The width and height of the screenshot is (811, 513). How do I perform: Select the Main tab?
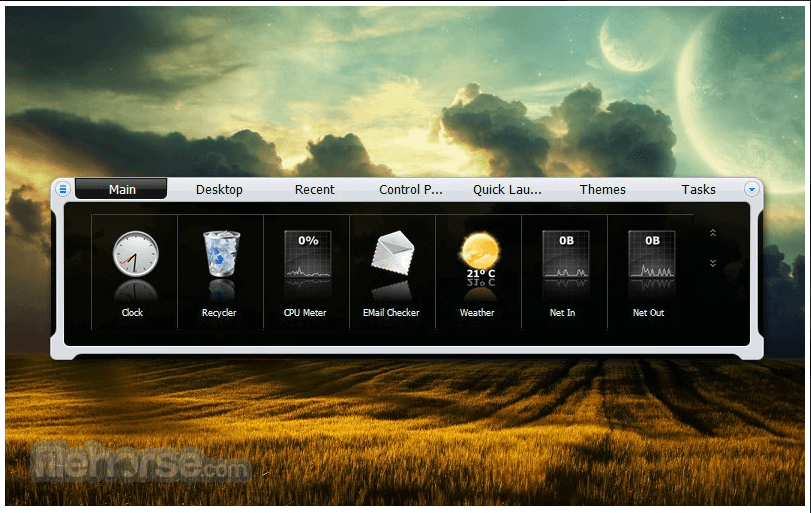point(122,189)
